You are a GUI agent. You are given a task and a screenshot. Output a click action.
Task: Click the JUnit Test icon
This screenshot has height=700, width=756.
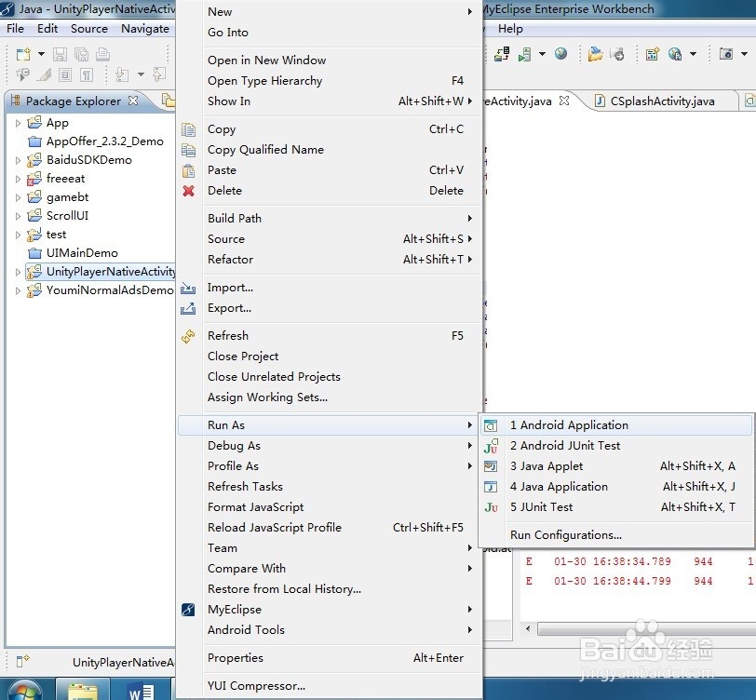point(491,507)
